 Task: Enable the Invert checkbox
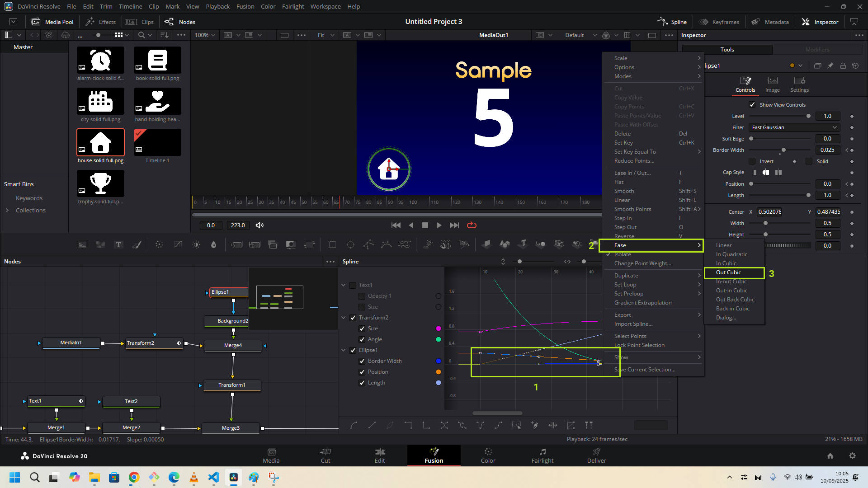click(752, 161)
